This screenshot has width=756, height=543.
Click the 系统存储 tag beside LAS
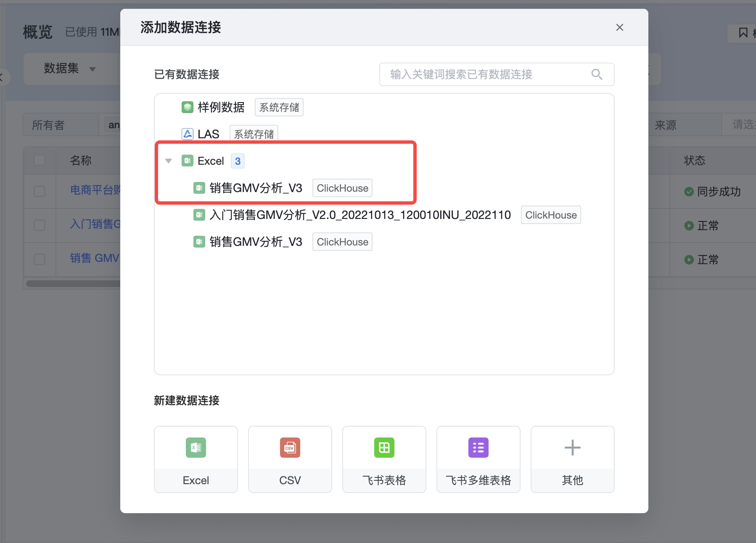(254, 134)
